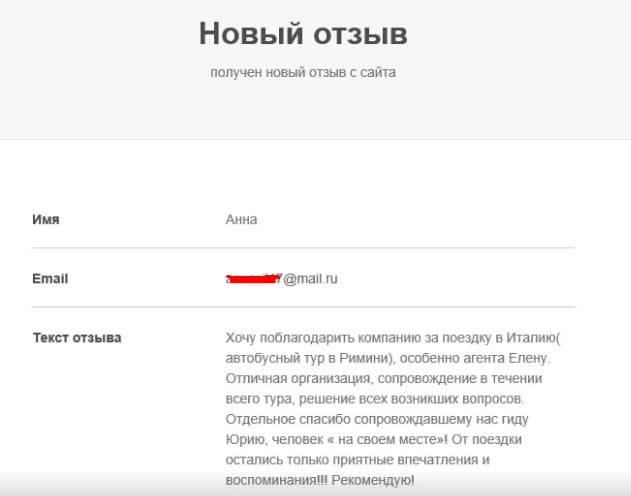Click the "Email" field label
Image resolution: width=631 pixels, height=496 pixels.
coord(50,279)
